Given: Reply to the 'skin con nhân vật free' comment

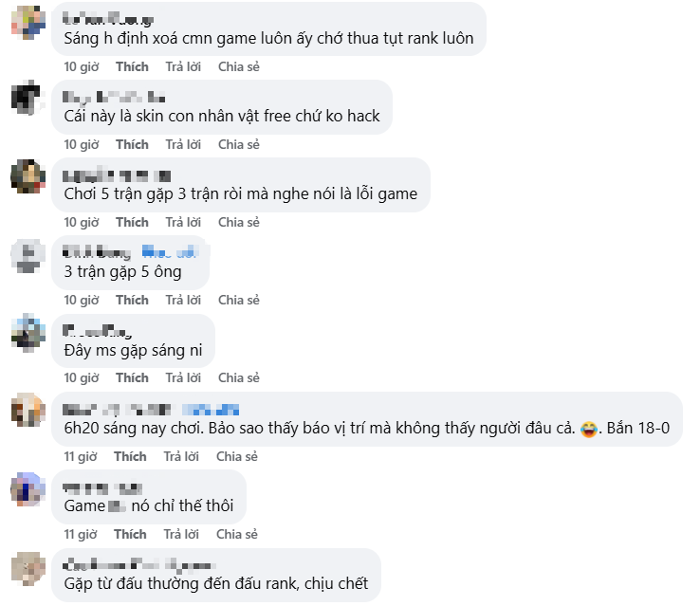Looking at the screenshot, I should pyautogui.click(x=183, y=144).
